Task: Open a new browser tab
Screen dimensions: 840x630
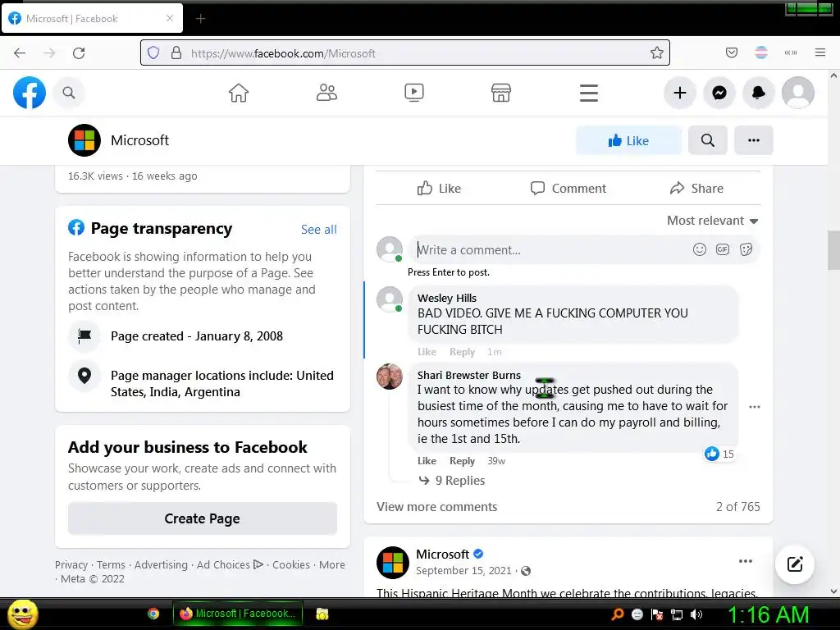Action: (200, 19)
